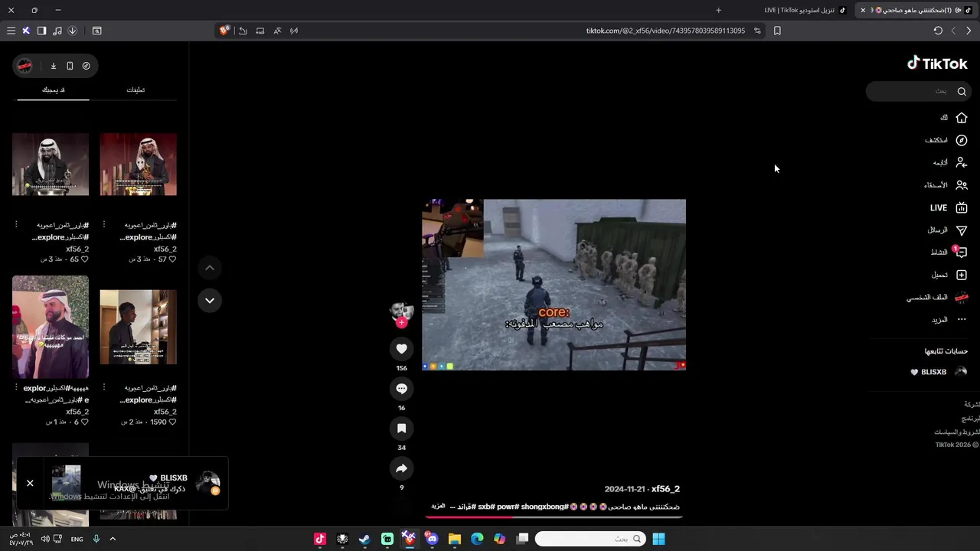Open Activity notifications in the sidebar
The image size is (980, 551).
coord(949,252)
